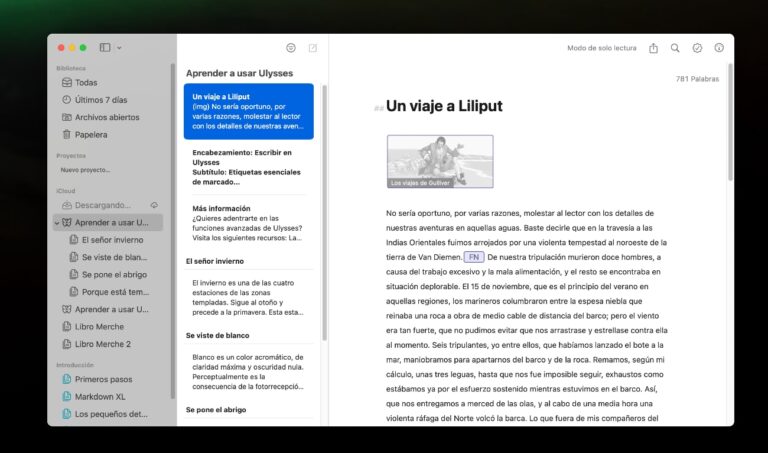Open the revision check icon

pos(697,48)
